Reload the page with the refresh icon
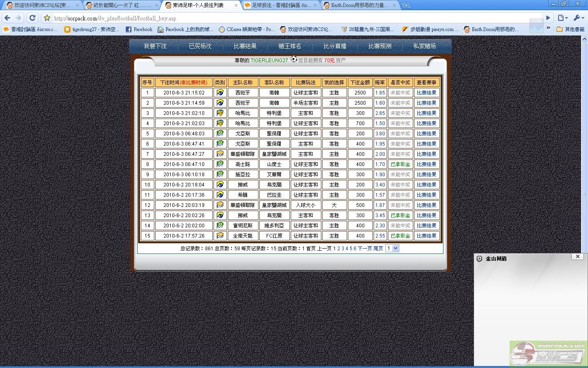The width and height of the screenshot is (588, 368). [x=32, y=18]
